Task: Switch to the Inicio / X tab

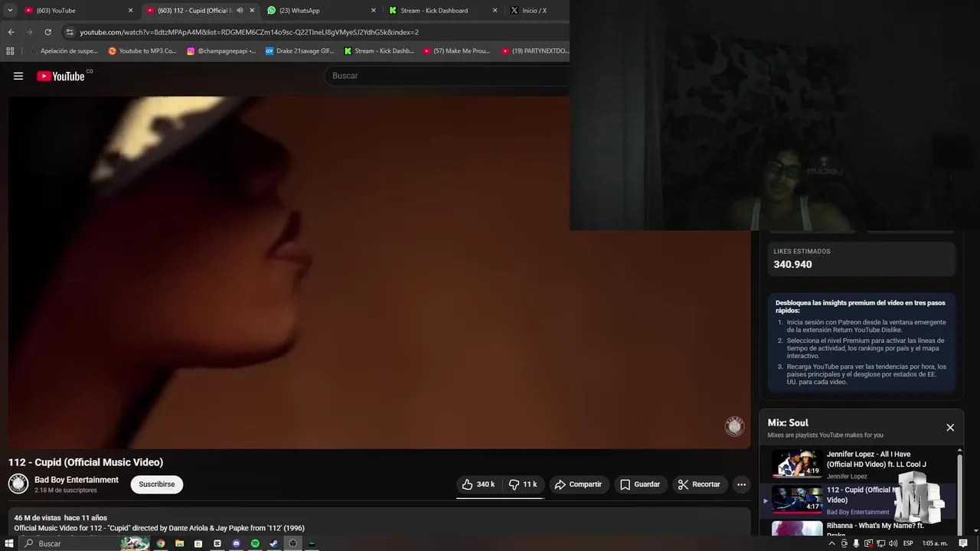Action: tap(536, 11)
